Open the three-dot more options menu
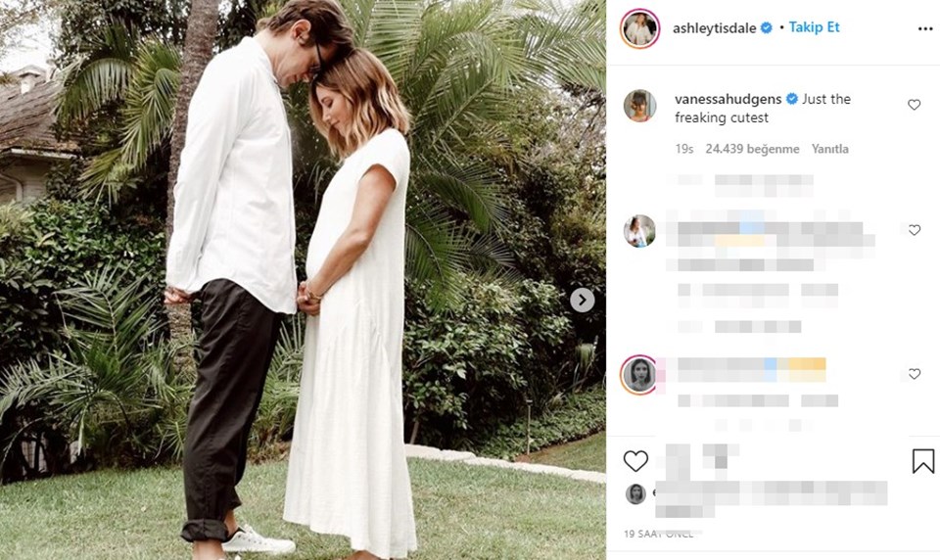 [x=924, y=29]
